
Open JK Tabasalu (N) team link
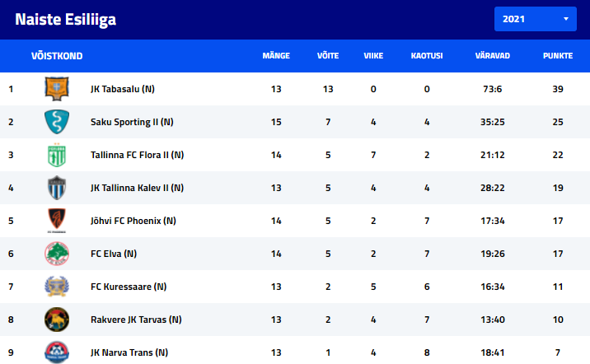(123, 89)
